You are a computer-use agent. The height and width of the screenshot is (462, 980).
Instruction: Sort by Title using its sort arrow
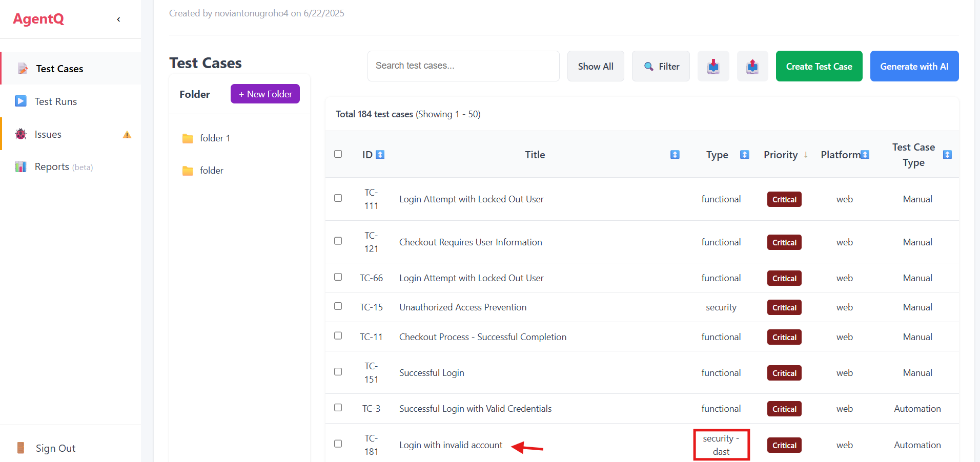675,155
